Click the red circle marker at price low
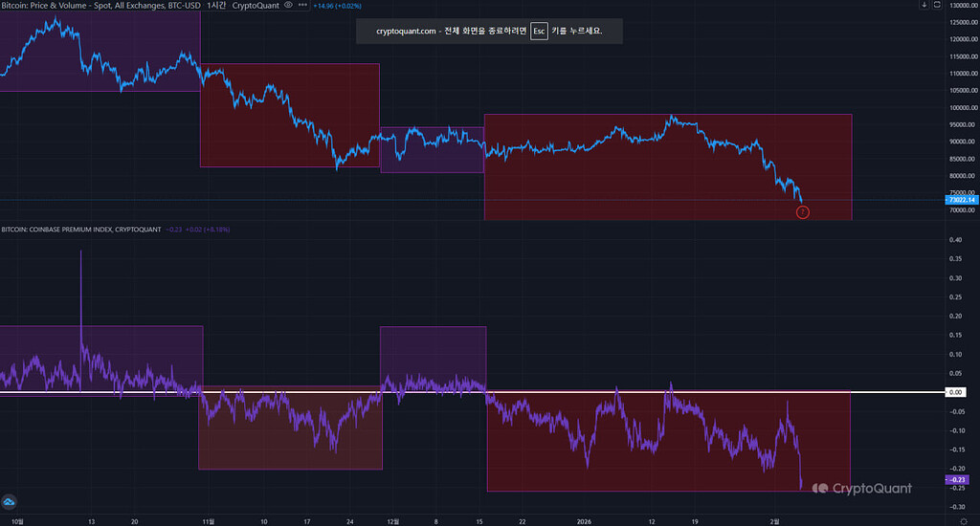 (x=802, y=211)
